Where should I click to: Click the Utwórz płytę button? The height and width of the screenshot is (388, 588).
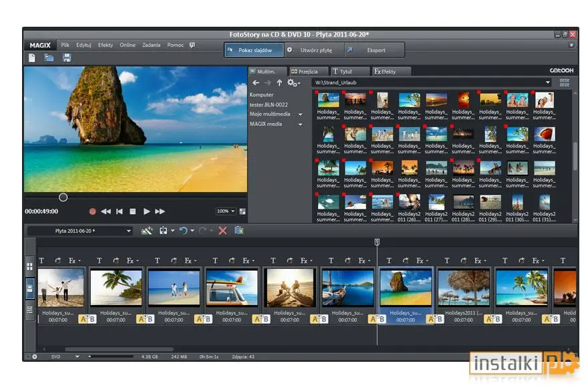[314, 50]
